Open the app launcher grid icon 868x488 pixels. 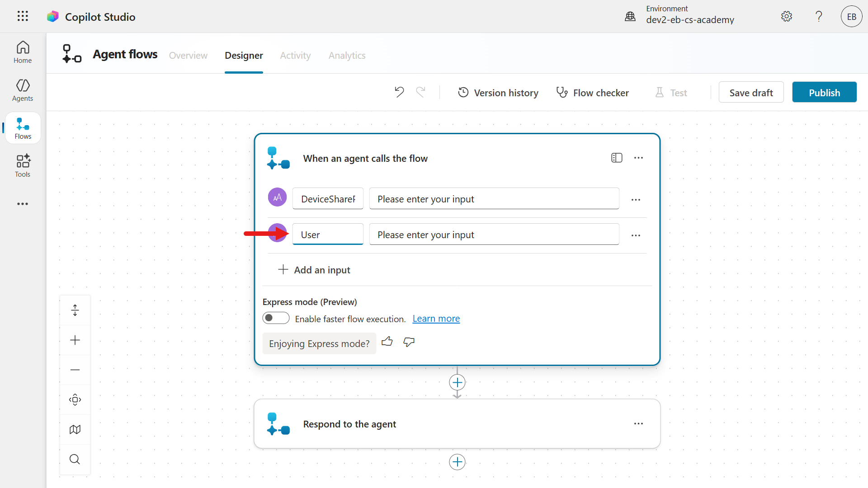pyautogui.click(x=23, y=16)
